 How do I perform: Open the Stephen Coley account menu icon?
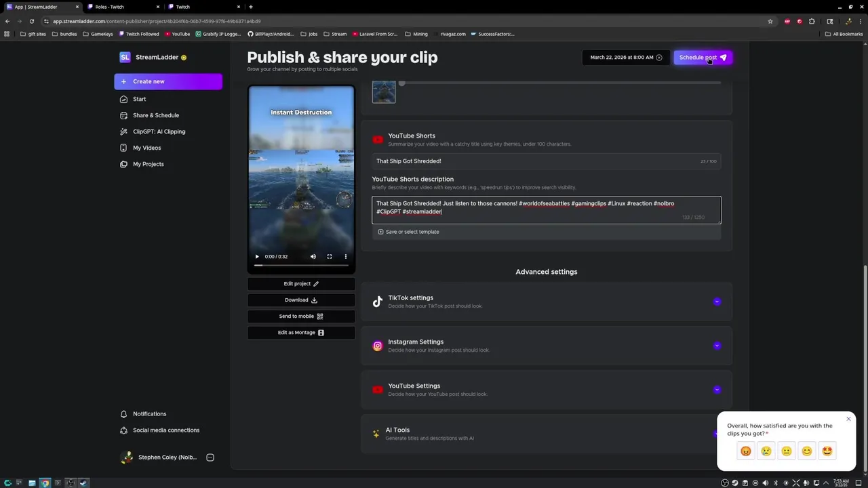pyautogui.click(x=210, y=457)
